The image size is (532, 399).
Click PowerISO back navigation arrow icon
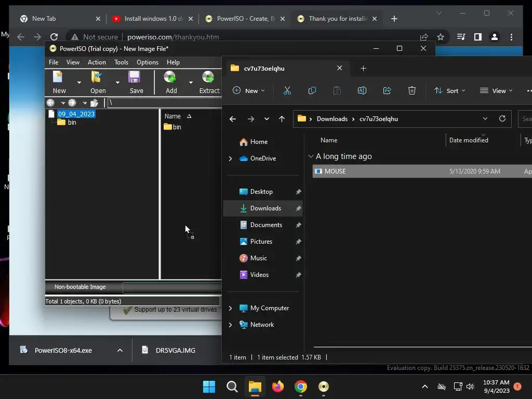(50, 103)
